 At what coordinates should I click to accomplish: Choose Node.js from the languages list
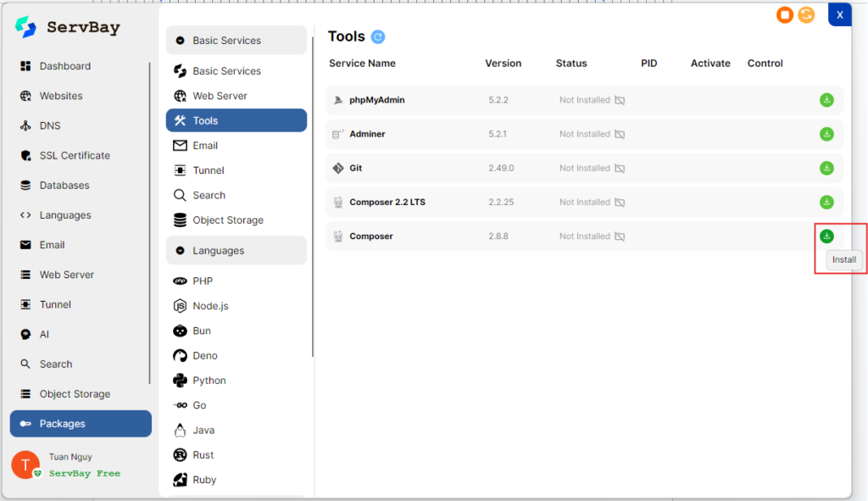(x=210, y=306)
